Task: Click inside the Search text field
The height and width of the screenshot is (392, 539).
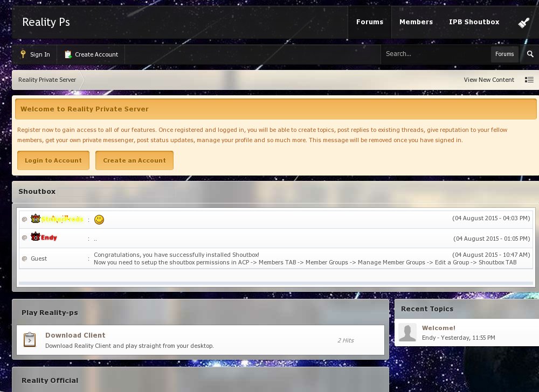Action: 434,54
